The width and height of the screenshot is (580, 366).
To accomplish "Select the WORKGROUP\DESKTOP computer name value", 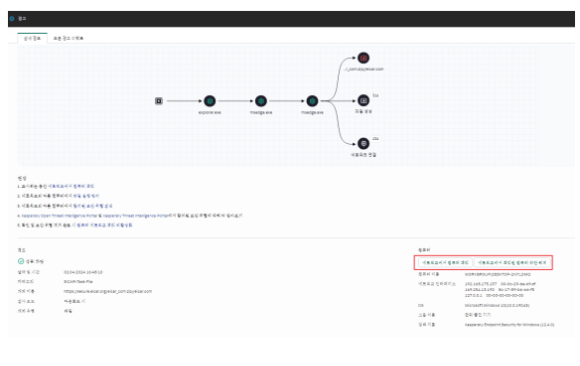I will [x=498, y=274].
